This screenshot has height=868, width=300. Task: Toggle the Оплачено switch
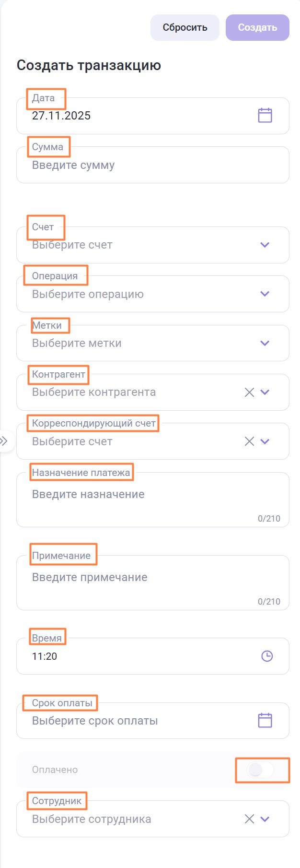(261, 770)
